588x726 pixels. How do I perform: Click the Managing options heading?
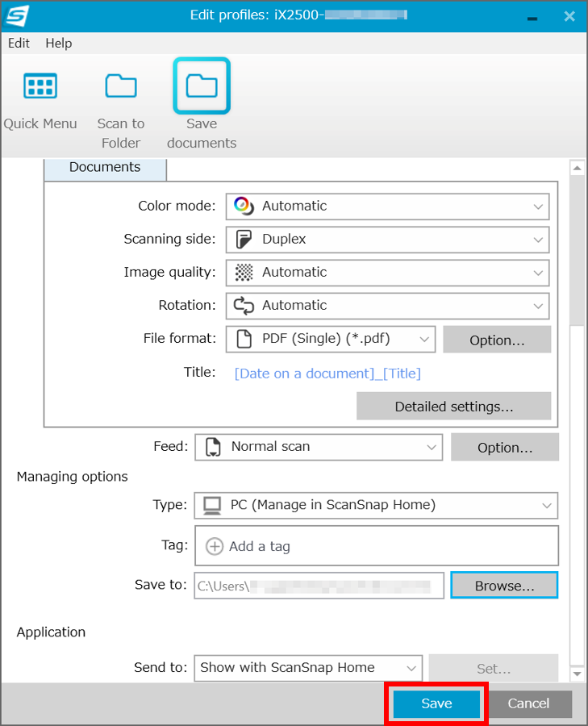click(x=73, y=477)
